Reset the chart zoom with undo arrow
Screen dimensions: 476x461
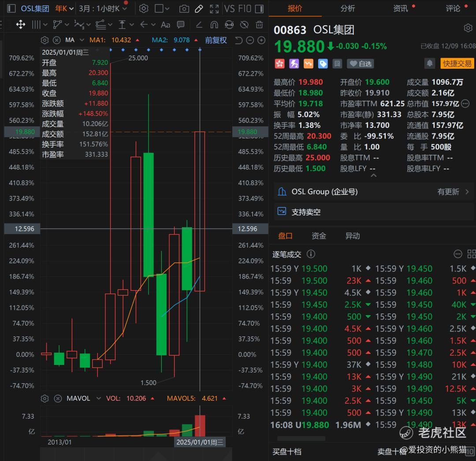pos(238,40)
